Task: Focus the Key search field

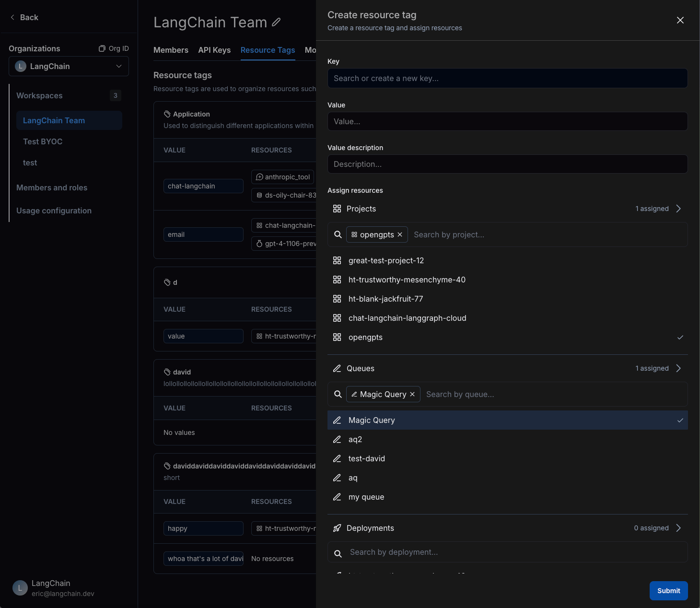Action: (508, 78)
